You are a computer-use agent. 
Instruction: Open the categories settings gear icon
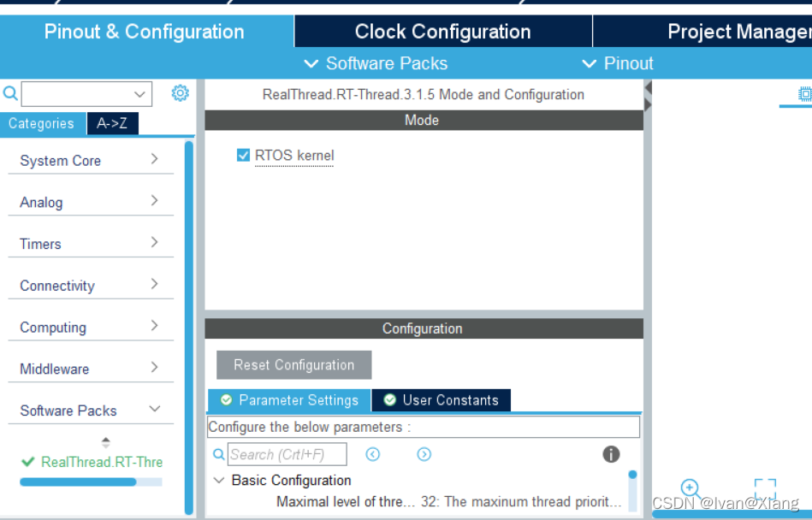[181, 93]
